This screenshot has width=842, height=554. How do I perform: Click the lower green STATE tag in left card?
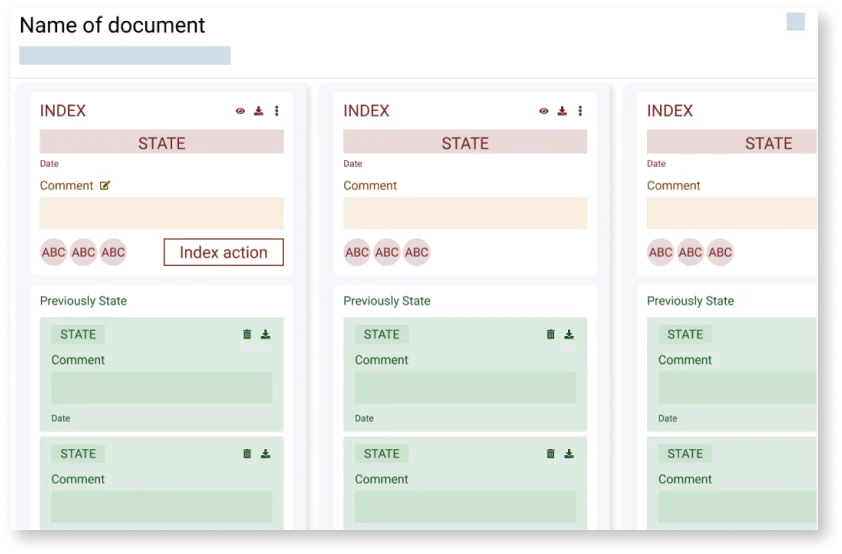[78, 454]
